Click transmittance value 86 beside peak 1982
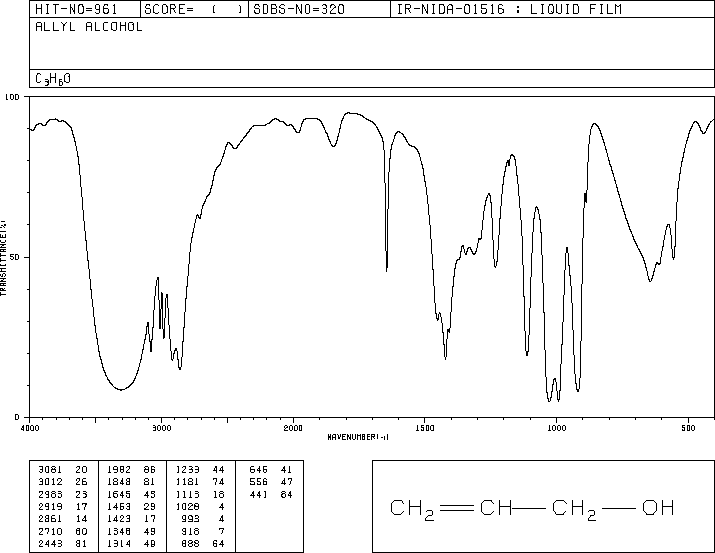Screen dimensions: 715x553 [150, 470]
